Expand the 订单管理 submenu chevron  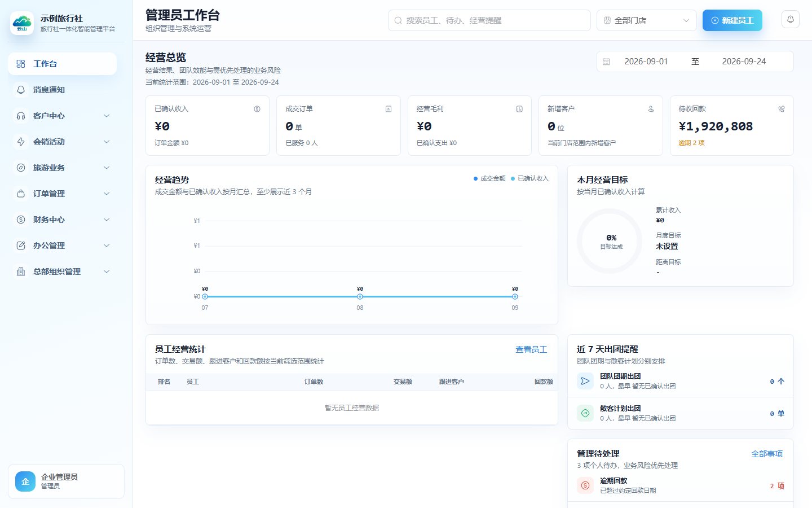point(107,194)
